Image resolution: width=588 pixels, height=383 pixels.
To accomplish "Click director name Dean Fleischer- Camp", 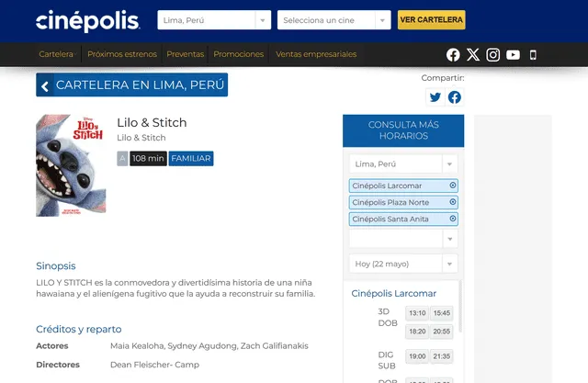I will coord(154,365).
